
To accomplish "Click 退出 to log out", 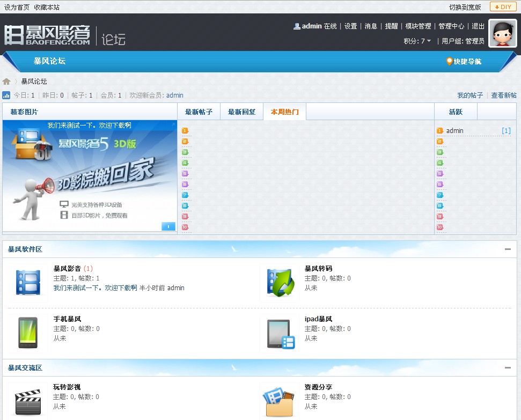I will point(478,26).
